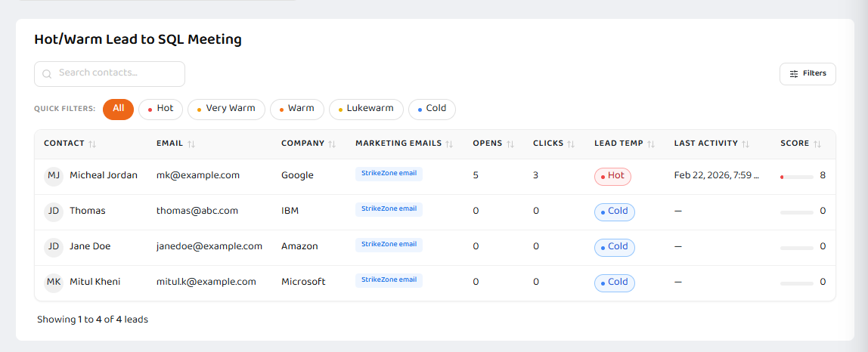This screenshot has height=352, width=868.
Task: Click the Feb 22, 2026 last activity cell
Action: point(716,175)
